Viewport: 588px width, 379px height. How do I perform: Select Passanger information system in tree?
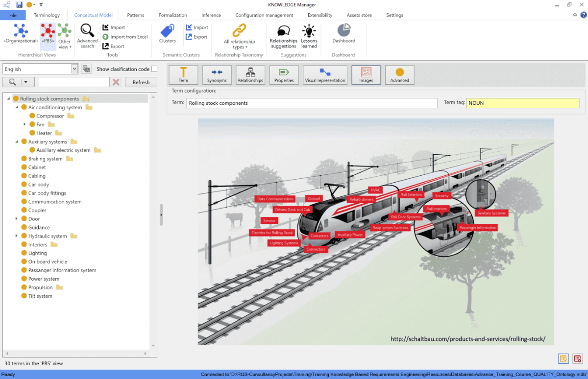point(62,270)
